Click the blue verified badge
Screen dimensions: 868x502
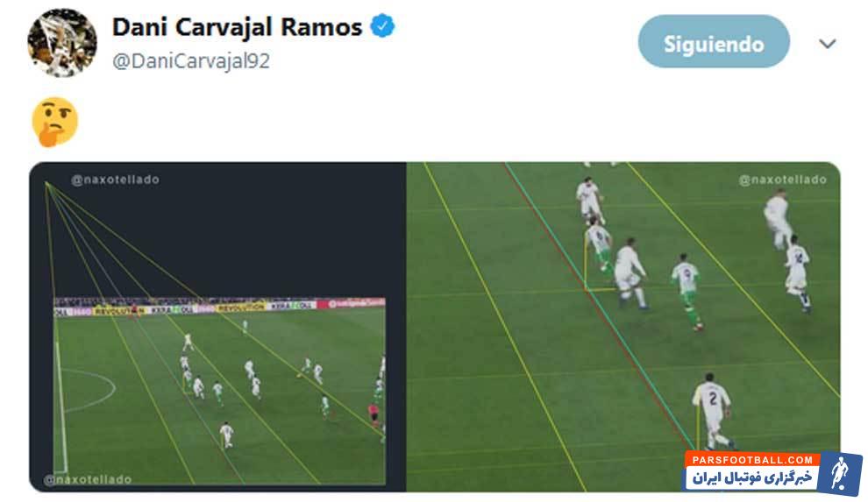pyautogui.click(x=382, y=26)
